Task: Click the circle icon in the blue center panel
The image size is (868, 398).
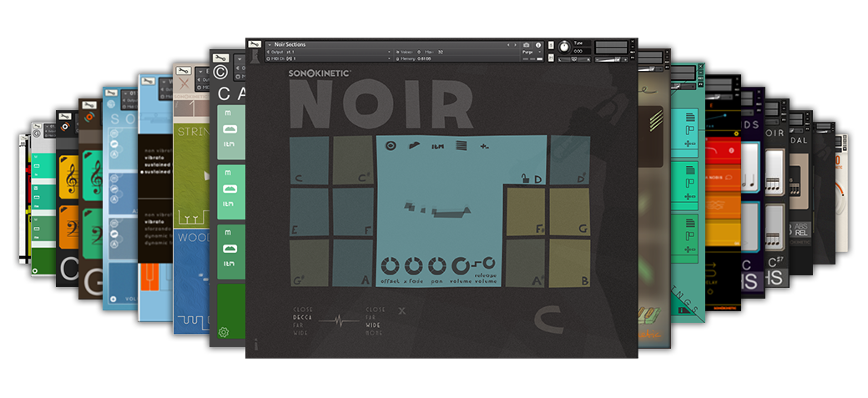Action: click(x=391, y=146)
